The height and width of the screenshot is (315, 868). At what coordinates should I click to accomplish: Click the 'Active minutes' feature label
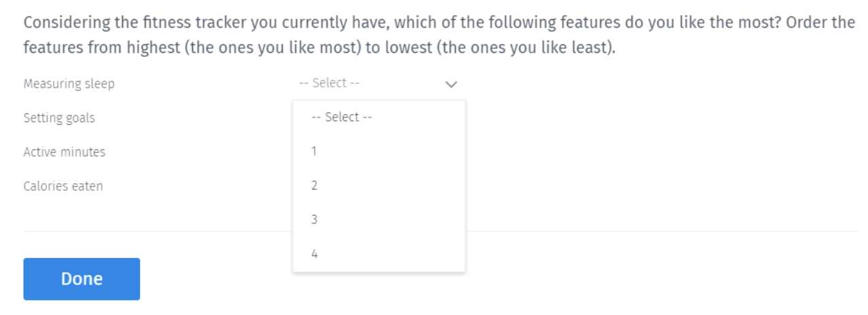point(65,152)
